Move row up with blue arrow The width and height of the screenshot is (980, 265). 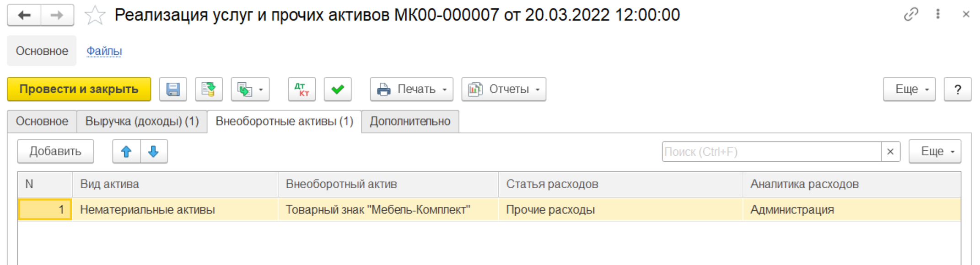pos(126,152)
